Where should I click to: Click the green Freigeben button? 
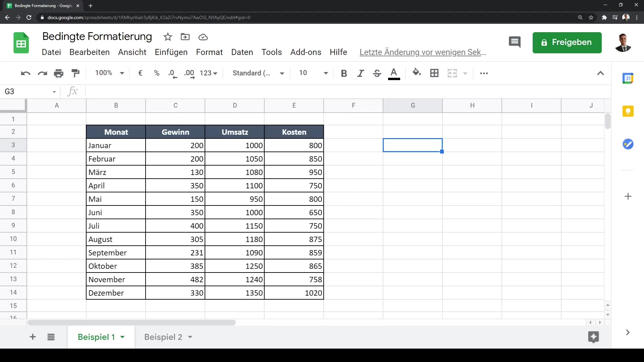[567, 43]
